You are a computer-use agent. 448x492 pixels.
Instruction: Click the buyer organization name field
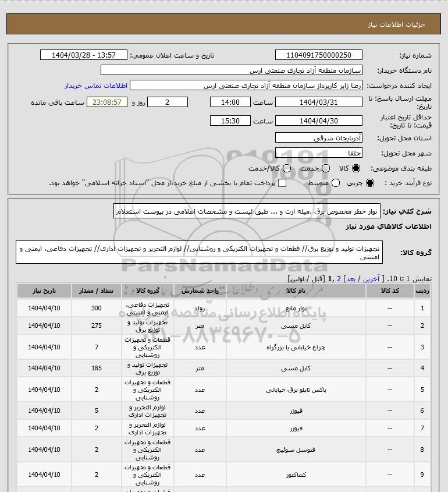point(232,70)
